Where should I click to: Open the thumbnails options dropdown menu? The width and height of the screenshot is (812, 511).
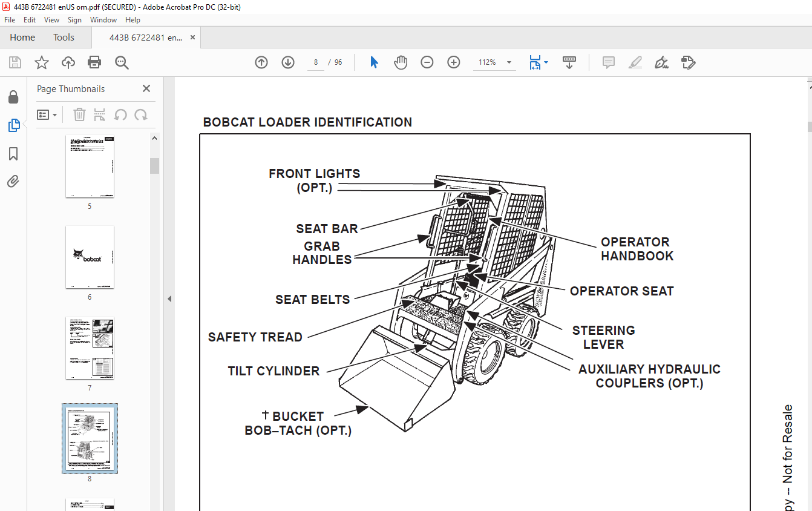[47, 114]
